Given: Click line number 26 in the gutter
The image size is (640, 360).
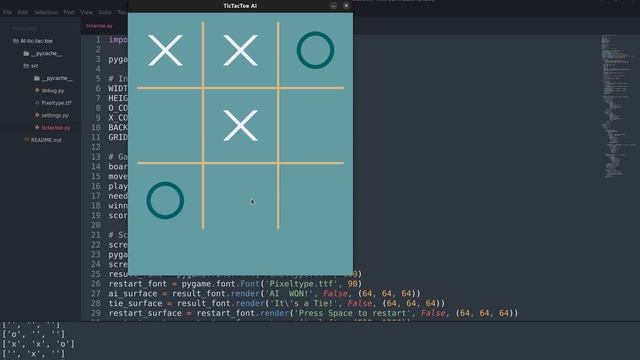Looking at the screenshot, I should click(96, 284).
